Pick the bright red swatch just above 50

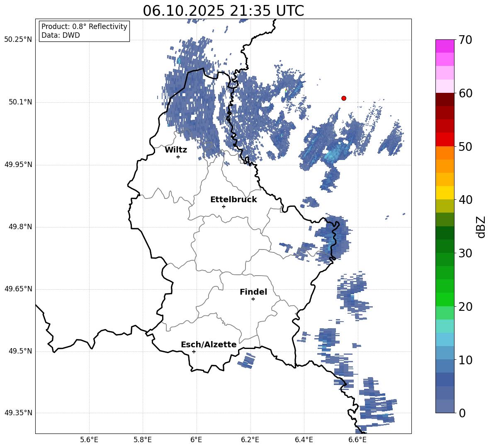445,140
